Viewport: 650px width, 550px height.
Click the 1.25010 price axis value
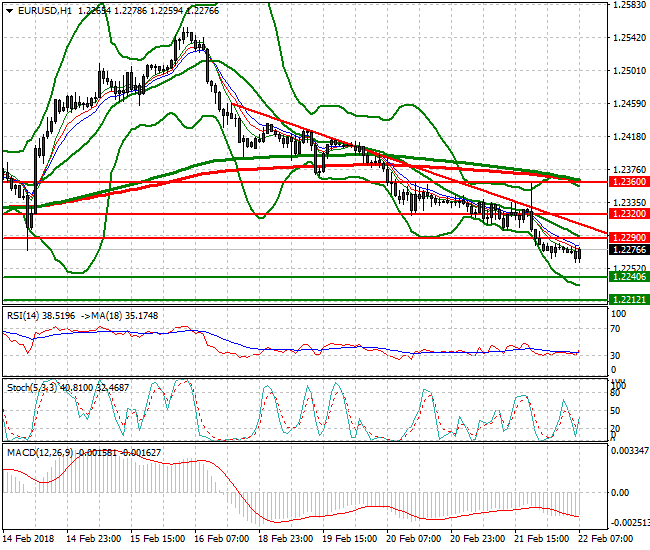pos(629,70)
